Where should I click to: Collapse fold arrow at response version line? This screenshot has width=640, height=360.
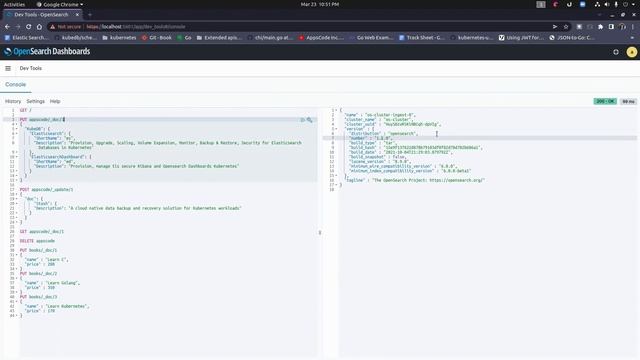[336, 129]
